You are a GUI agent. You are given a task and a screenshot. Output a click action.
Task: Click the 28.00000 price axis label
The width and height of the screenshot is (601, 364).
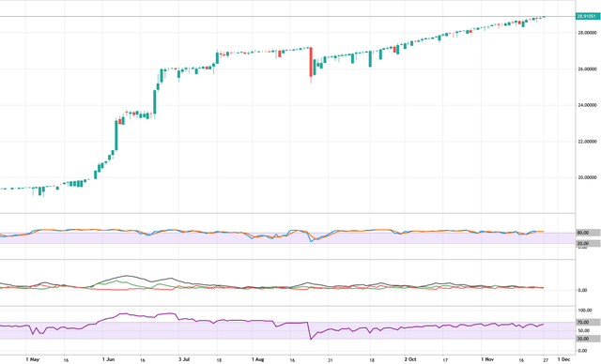(588, 33)
